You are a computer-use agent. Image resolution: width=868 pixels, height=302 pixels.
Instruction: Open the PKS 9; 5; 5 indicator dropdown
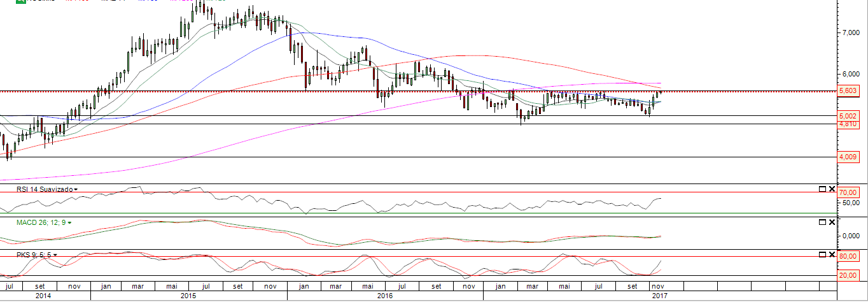(55, 255)
